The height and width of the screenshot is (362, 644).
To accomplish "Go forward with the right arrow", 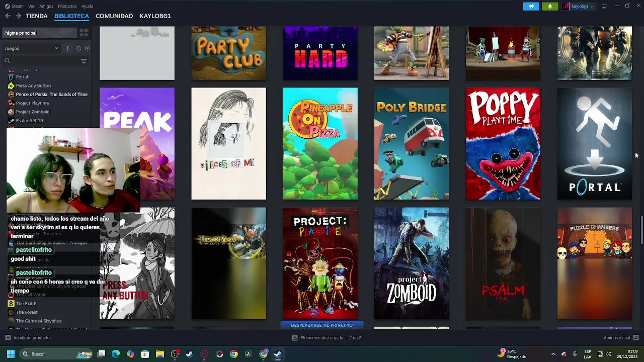I will pos(18,16).
